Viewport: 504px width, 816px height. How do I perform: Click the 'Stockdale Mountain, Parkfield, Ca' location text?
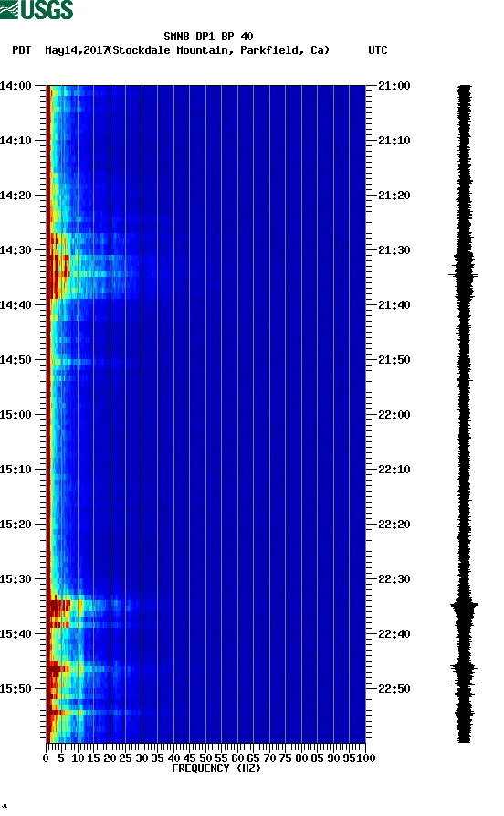pyautogui.click(x=219, y=50)
